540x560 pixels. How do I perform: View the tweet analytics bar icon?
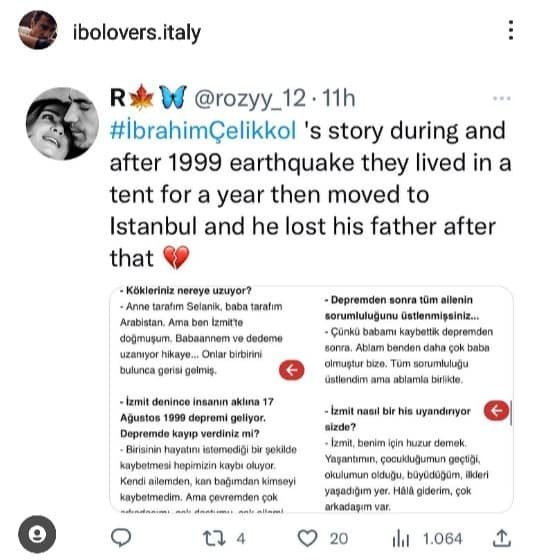(401, 538)
